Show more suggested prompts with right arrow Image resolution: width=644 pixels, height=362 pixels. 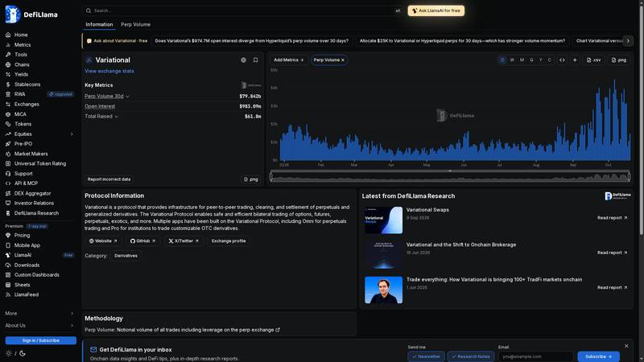tap(628, 41)
